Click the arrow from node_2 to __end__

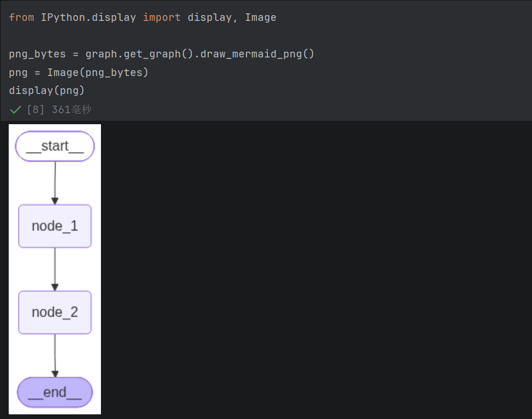coord(55,356)
